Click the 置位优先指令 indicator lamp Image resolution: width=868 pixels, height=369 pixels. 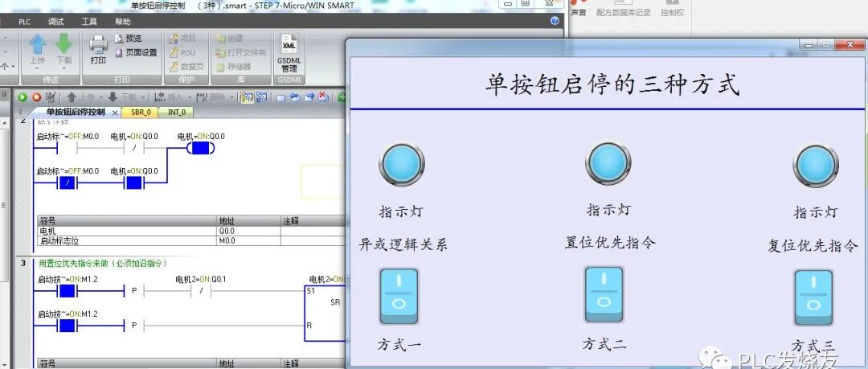[608, 162]
